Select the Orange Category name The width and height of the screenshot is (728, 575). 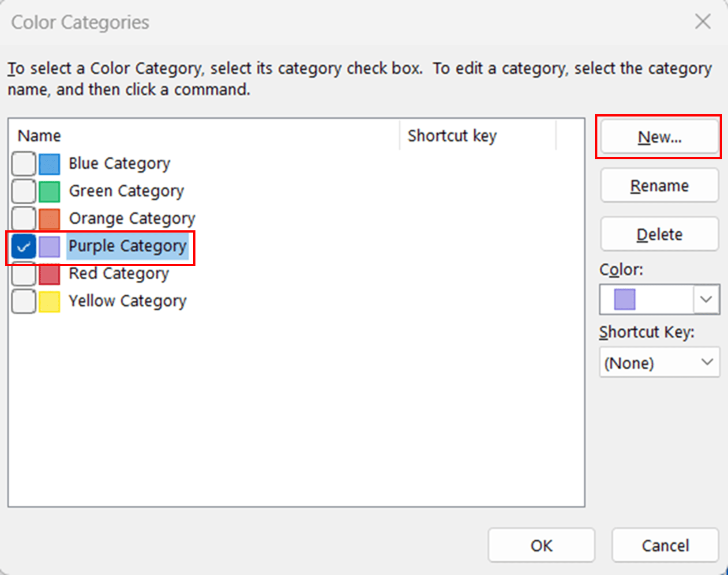[132, 219]
